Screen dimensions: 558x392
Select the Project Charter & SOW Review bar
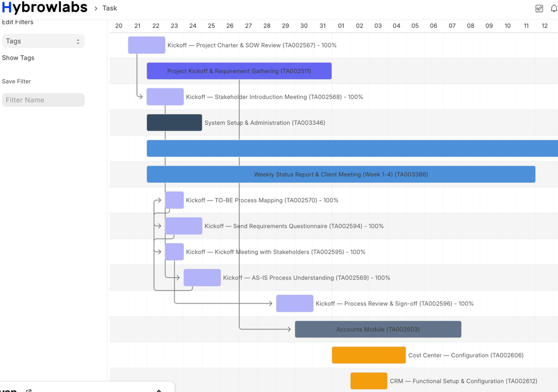coord(147,45)
